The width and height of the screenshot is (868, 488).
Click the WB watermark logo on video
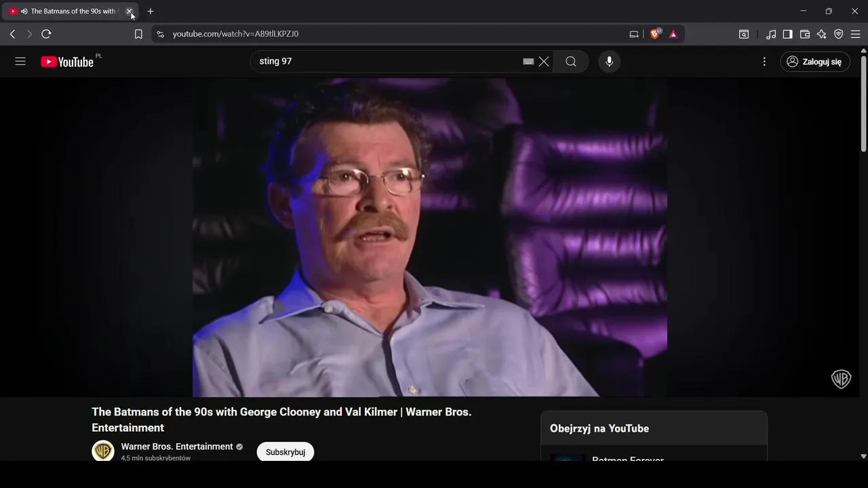tap(841, 379)
